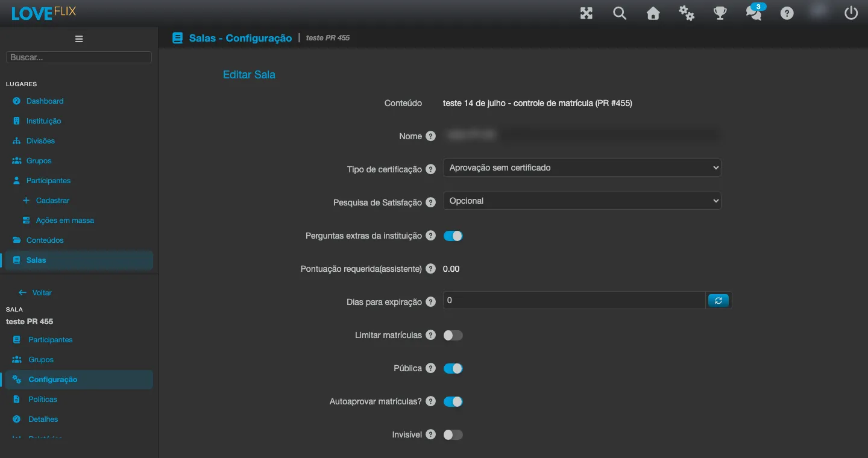
Task: Click the Dias para expiração input field
Action: 574,300
